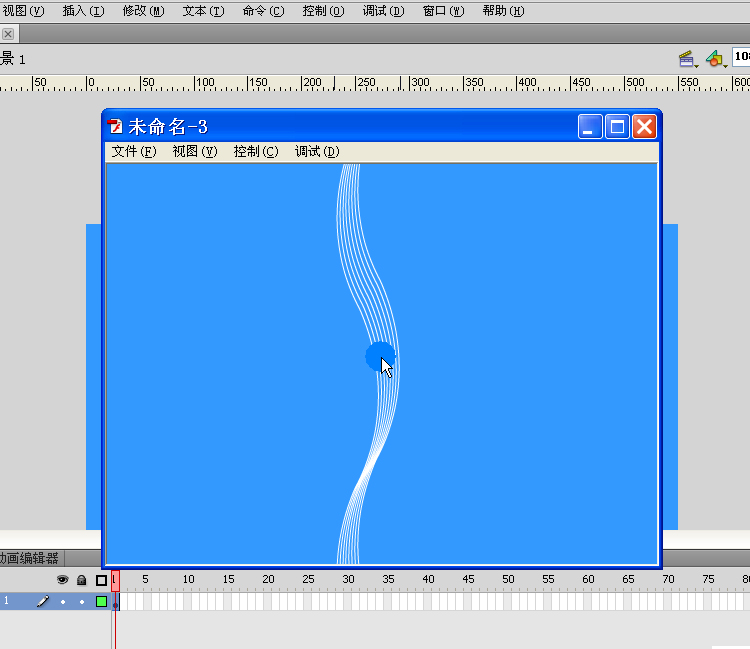Open the 命令(C) menu

point(263,11)
